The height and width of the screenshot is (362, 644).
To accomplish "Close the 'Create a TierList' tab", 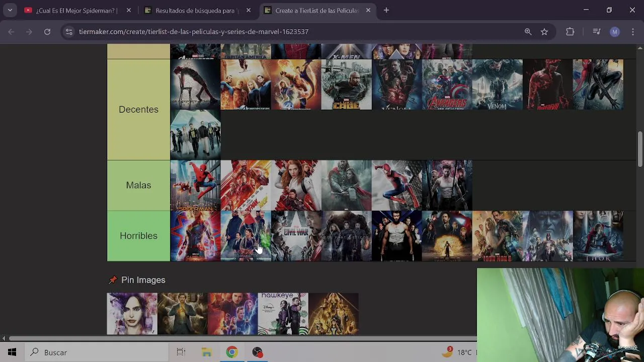I will (x=368, y=10).
